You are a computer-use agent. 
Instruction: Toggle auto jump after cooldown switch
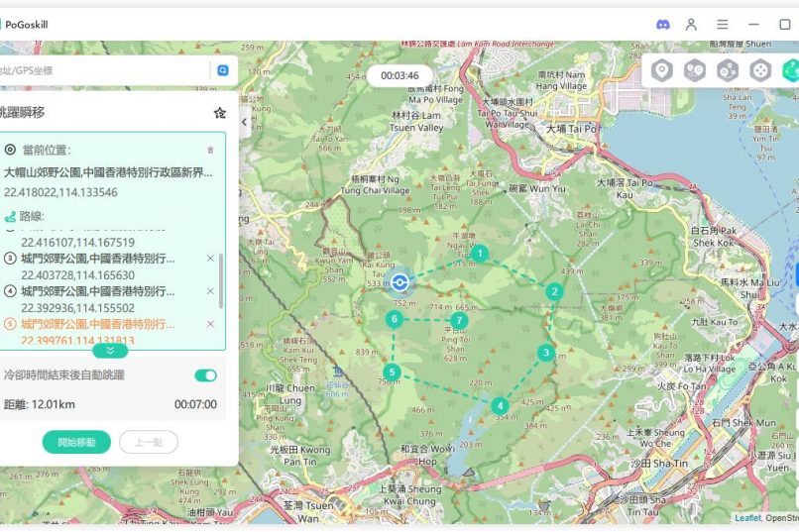[x=205, y=375]
